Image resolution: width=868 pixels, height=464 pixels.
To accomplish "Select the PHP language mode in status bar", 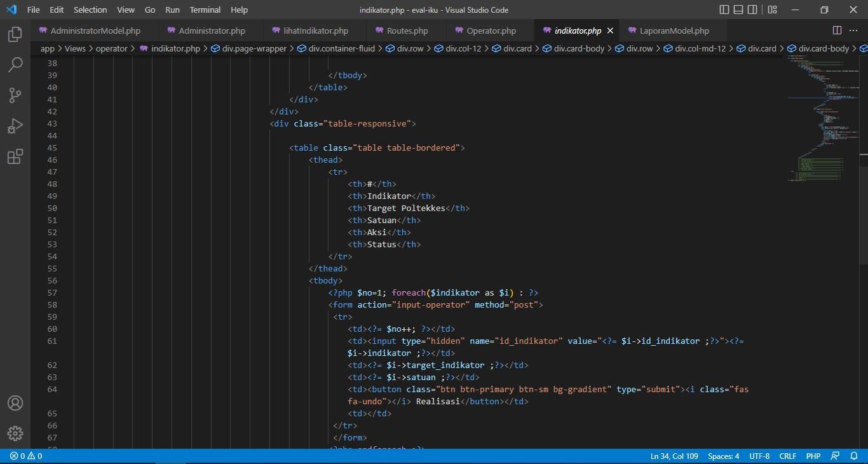I will [x=813, y=456].
